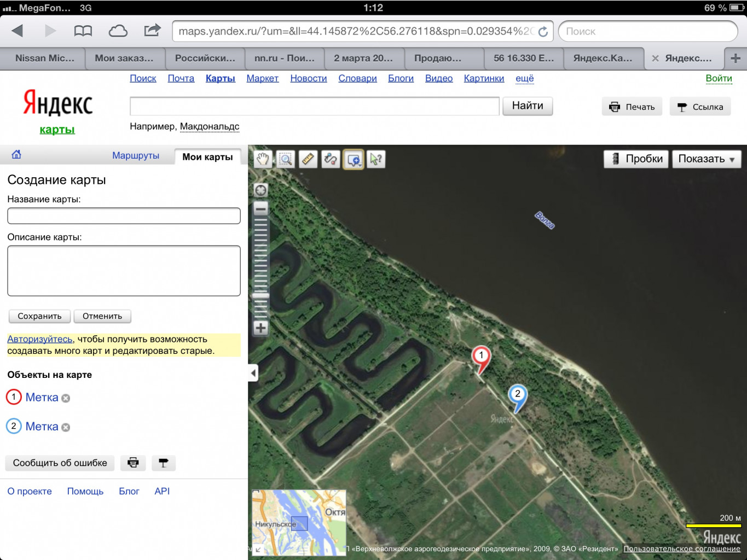Open second Метка with blue marker
This screenshot has width=747, height=560.
pos(42,427)
